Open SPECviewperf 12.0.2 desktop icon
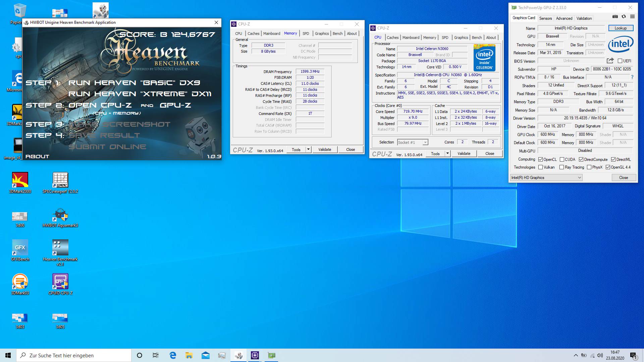The height and width of the screenshot is (362, 644). point(60,183)
